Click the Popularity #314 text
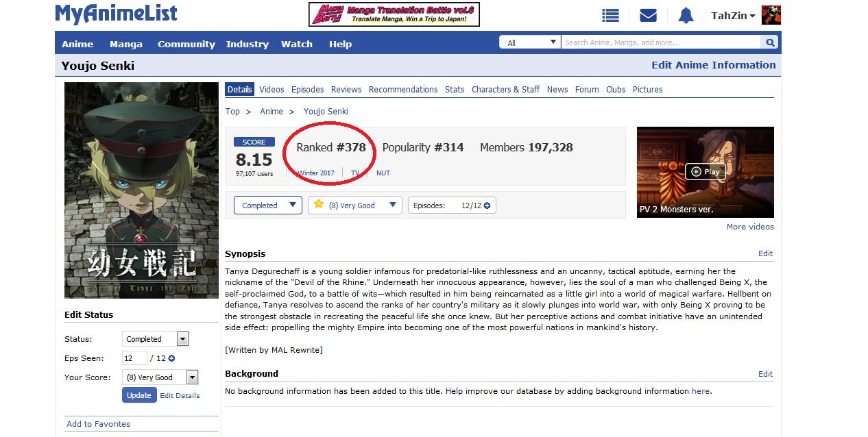The width and height of the screenshot is (868, 437). coord(423,147)
